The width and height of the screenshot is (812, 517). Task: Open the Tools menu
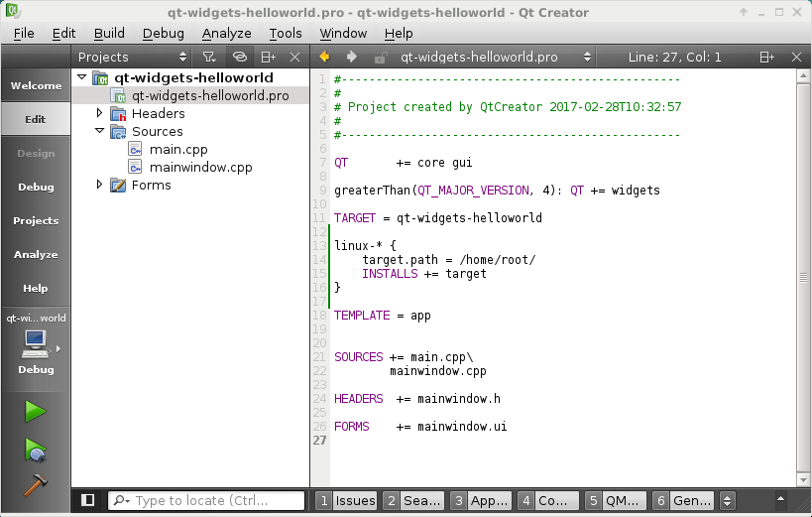click(x=286, y=33)
